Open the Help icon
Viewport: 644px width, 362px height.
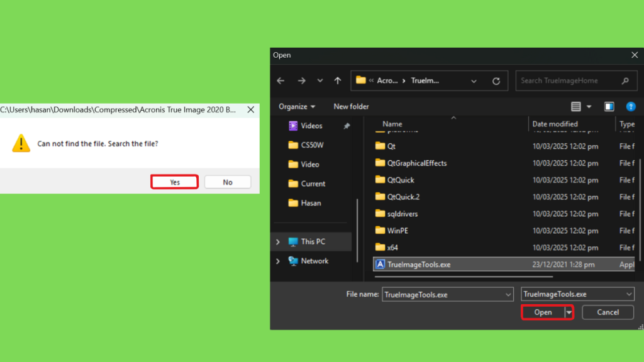[631, 107]
